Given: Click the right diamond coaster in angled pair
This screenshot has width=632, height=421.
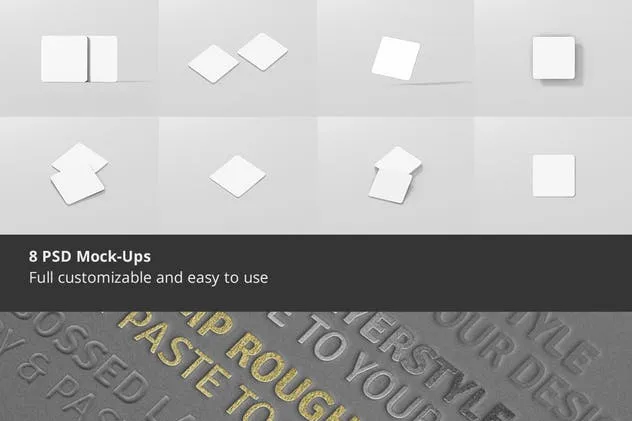Looking at the screenshot, I should 262,52.
